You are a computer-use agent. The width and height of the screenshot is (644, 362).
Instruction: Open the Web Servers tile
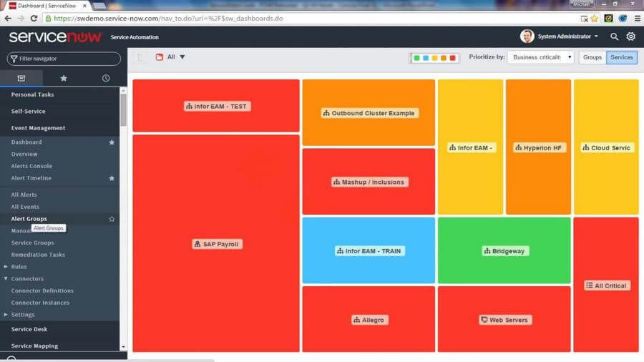tap(504, 320)
